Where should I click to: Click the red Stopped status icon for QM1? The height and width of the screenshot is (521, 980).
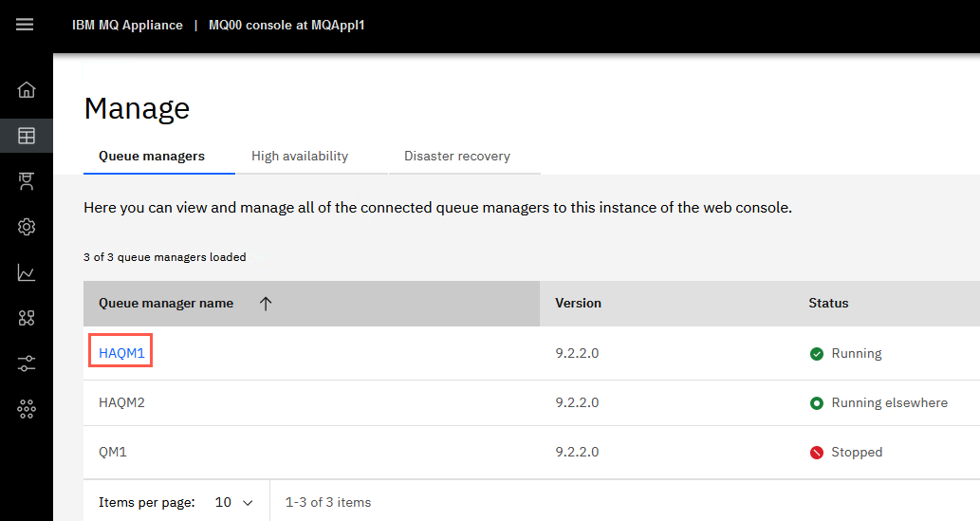(x=816, y=453)
